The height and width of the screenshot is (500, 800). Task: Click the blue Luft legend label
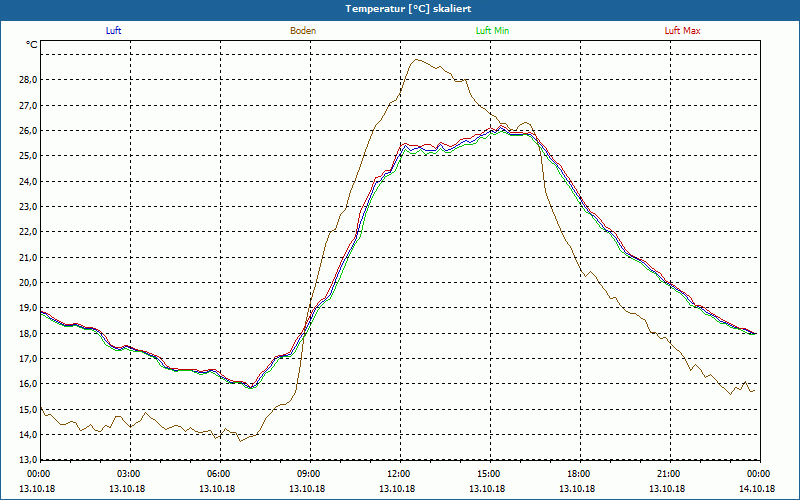[x=113, y=31]
